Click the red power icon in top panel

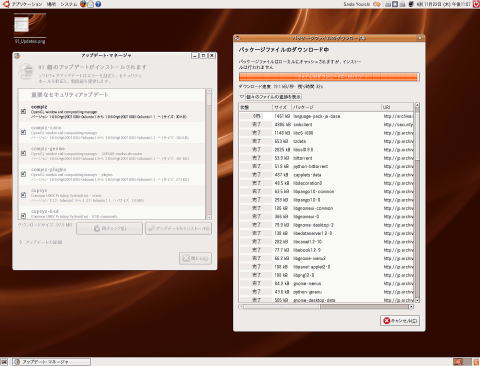(x=476, y=4)
